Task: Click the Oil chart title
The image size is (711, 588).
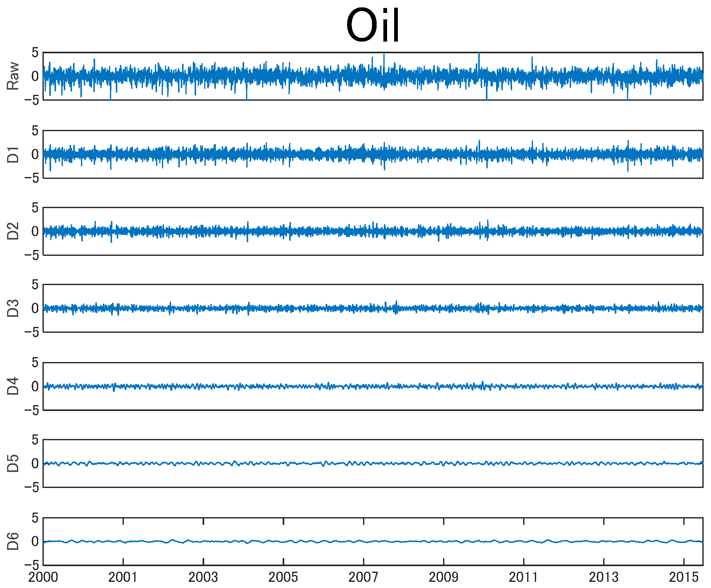Action: click(x=372, y=26)
